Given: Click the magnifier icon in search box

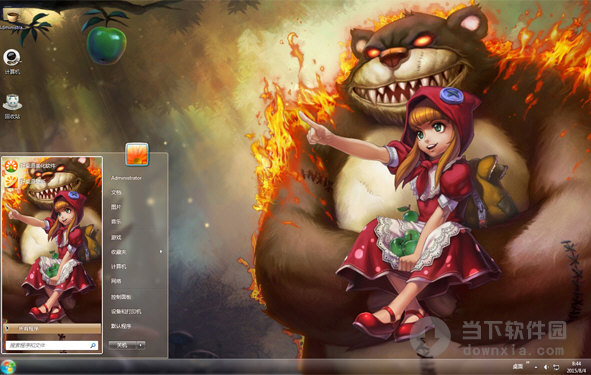Looking at the screenshot, I should click(x=93, y=345).
